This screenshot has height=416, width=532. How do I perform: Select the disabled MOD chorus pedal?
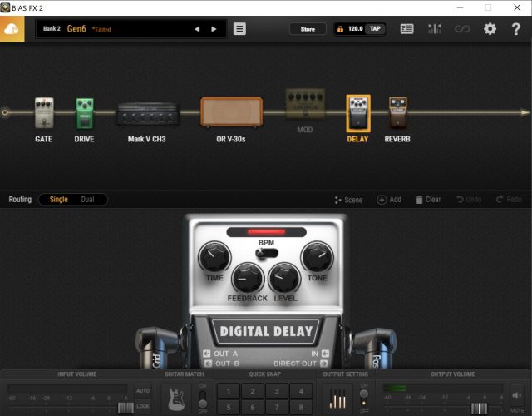tap(305, 103)
